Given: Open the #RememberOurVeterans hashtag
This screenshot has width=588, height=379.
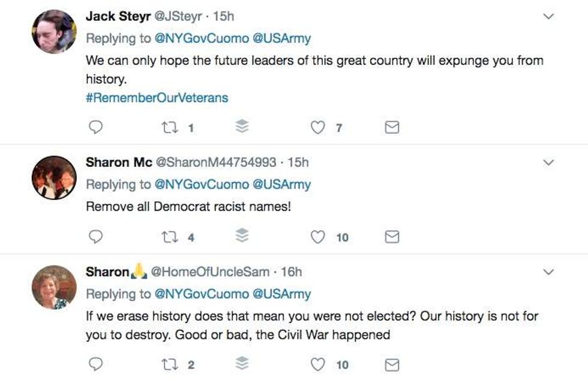Looking at the screenshot, I should [157, 97].
